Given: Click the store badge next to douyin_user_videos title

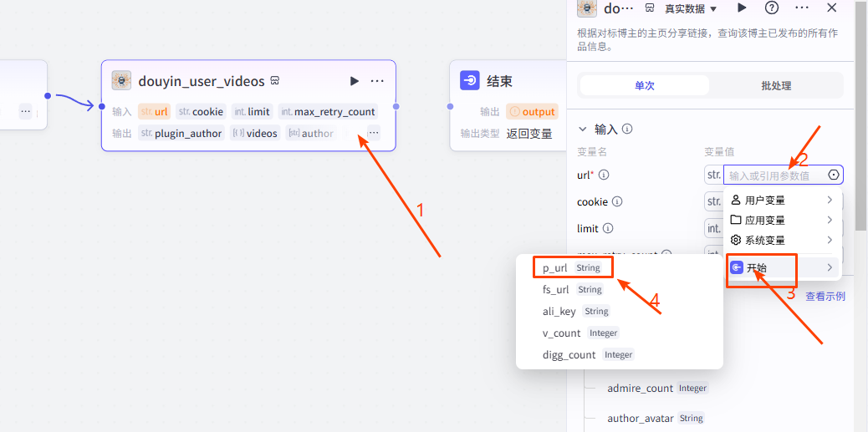Looking at the screenshot, I should pyautogui.click(x=274, y=81).
